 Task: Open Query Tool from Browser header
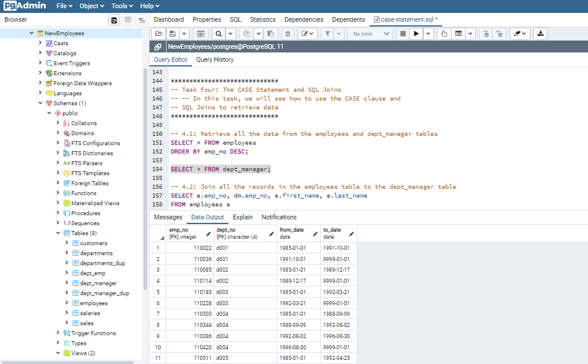114,19
